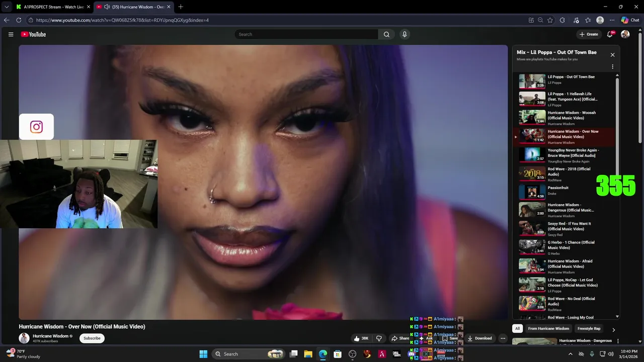Open the Mix playlist options menu

612,66
